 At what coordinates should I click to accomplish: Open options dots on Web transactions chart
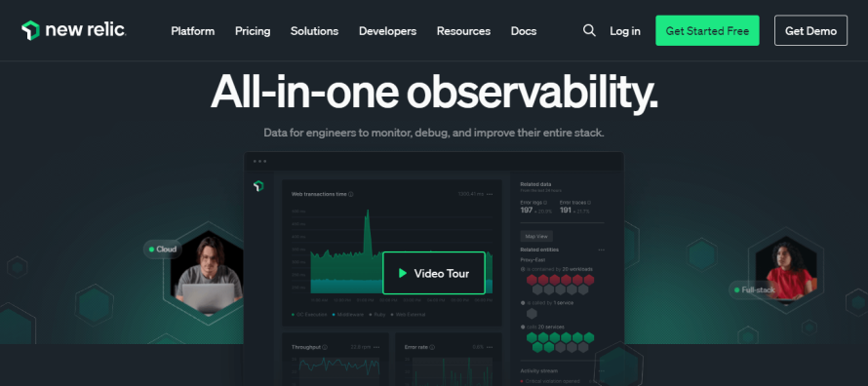(x=490, y=194)
